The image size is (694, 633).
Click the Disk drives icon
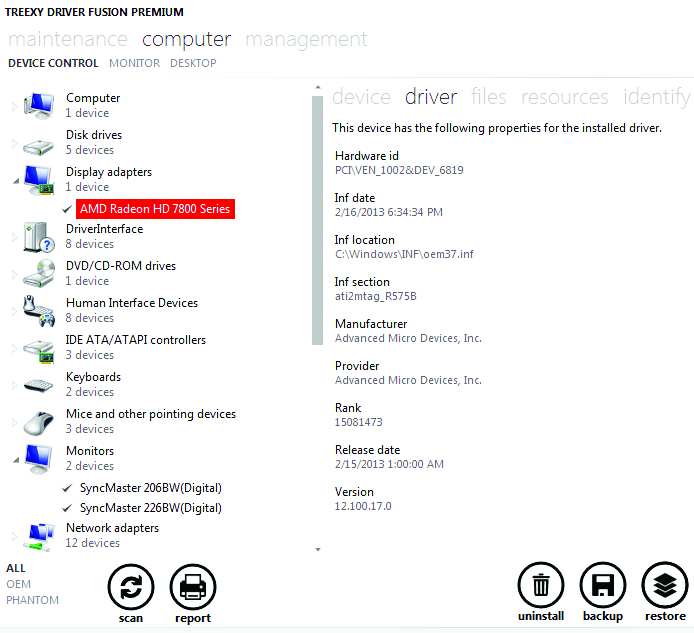point(39,146)
